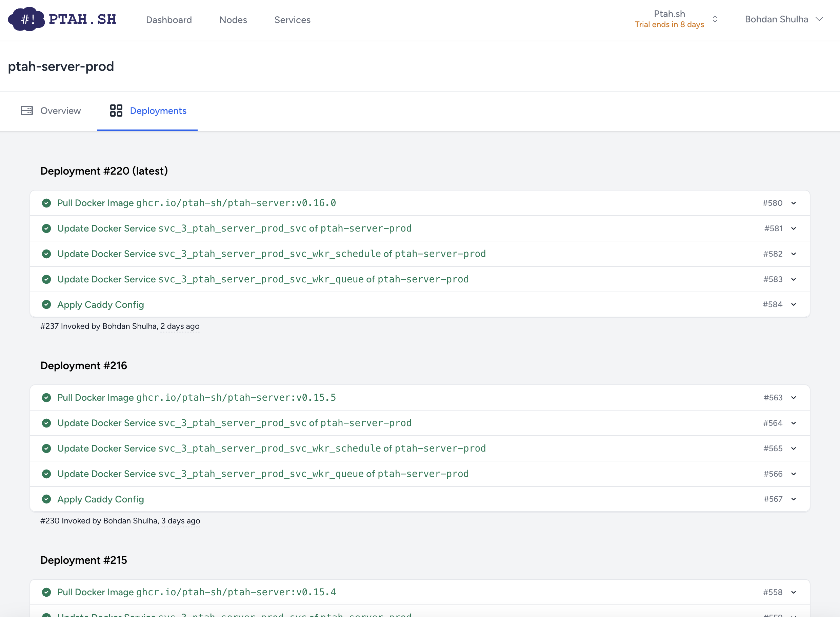Click success check icon on task #567 row
The image size is (840, 617).
point(46,499)
